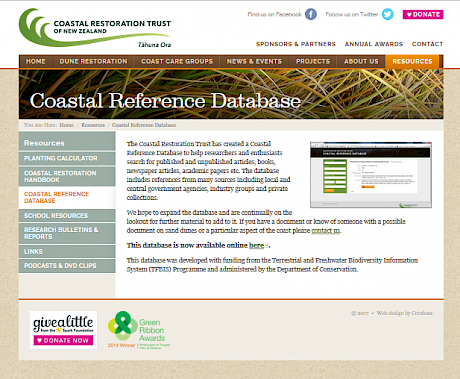Open Podcasts & DVD Clips sidebar link

click(x=67, y=266)
